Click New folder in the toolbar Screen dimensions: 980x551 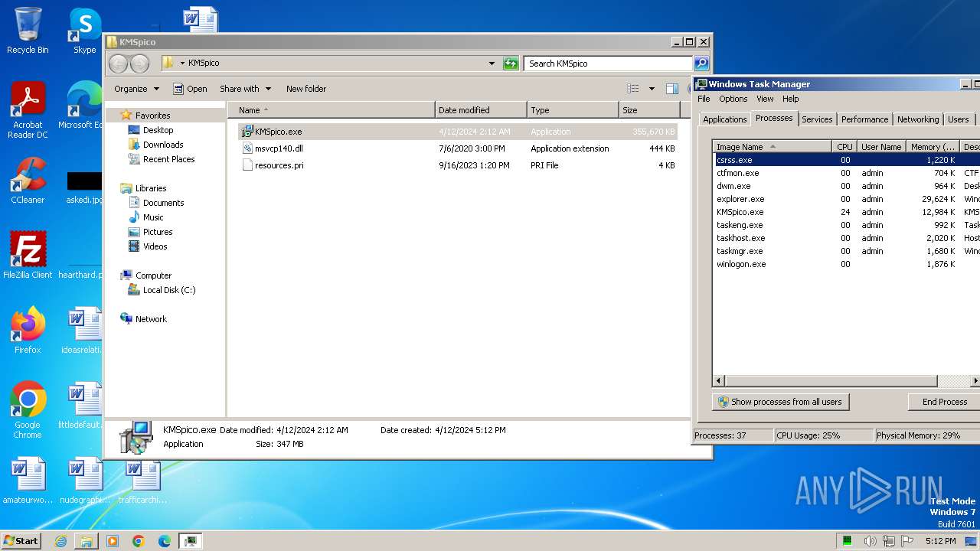point(306,89)
